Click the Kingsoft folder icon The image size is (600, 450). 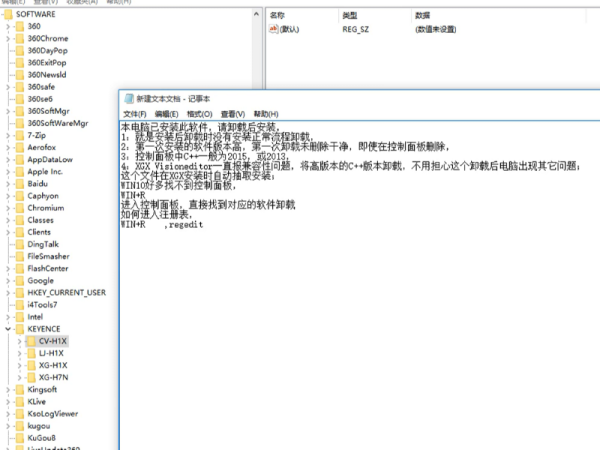point(19,389)
